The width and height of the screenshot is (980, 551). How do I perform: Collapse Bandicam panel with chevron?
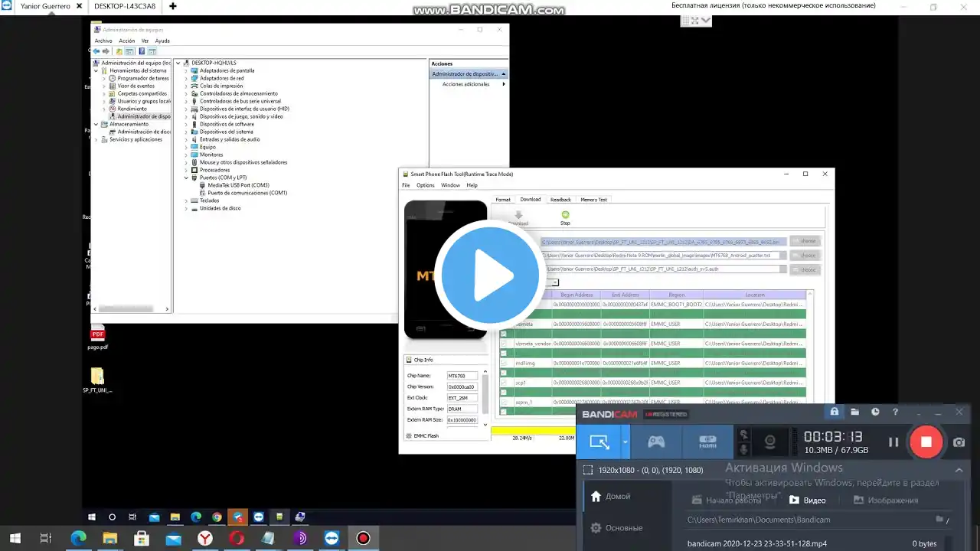(959, 470)
